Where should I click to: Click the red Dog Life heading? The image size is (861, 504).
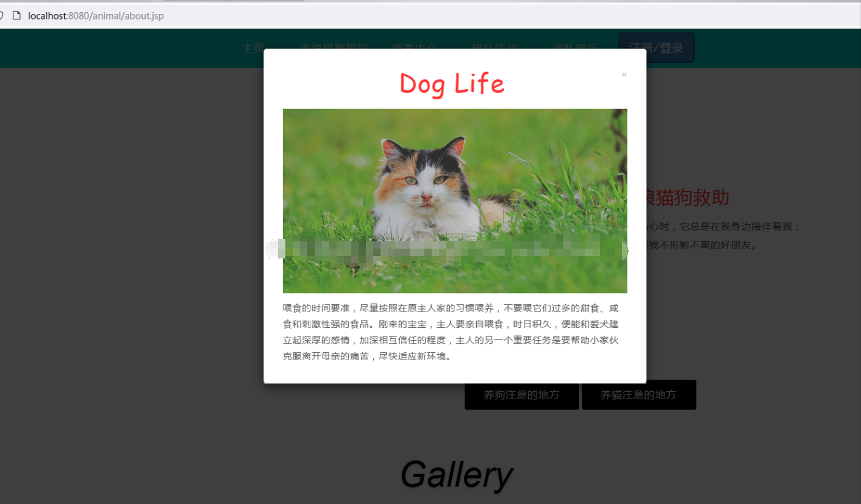click(x=452, y=84)
